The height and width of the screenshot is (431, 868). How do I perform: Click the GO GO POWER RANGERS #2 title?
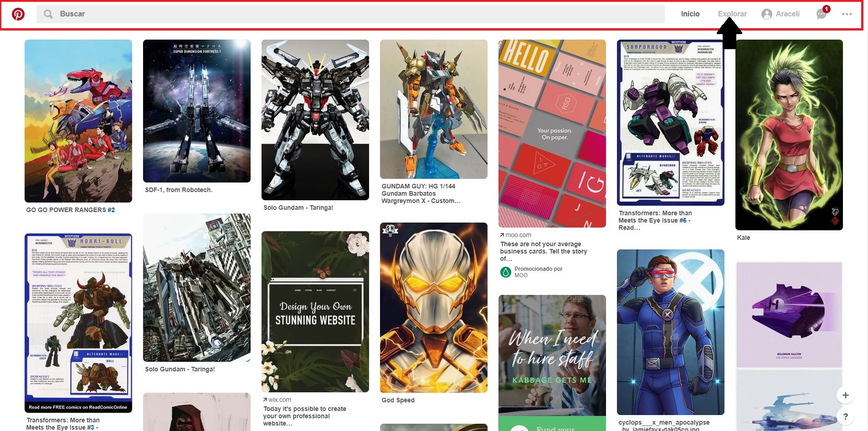click(x=71, y=210)
